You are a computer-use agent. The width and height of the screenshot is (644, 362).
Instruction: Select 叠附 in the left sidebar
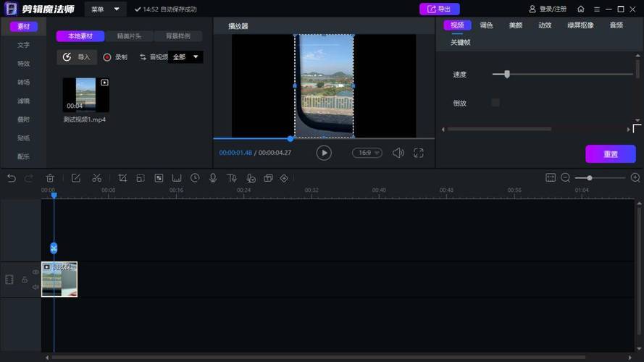coord(23,119)
